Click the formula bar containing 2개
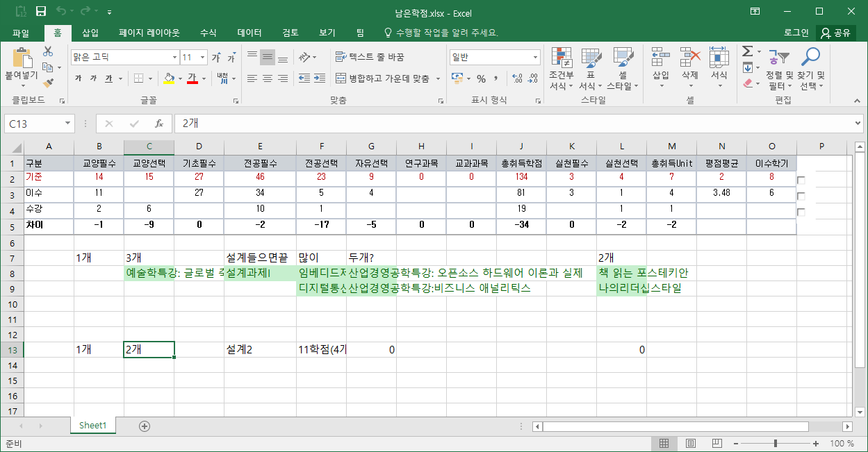868x452 pixels. [513, 124]
